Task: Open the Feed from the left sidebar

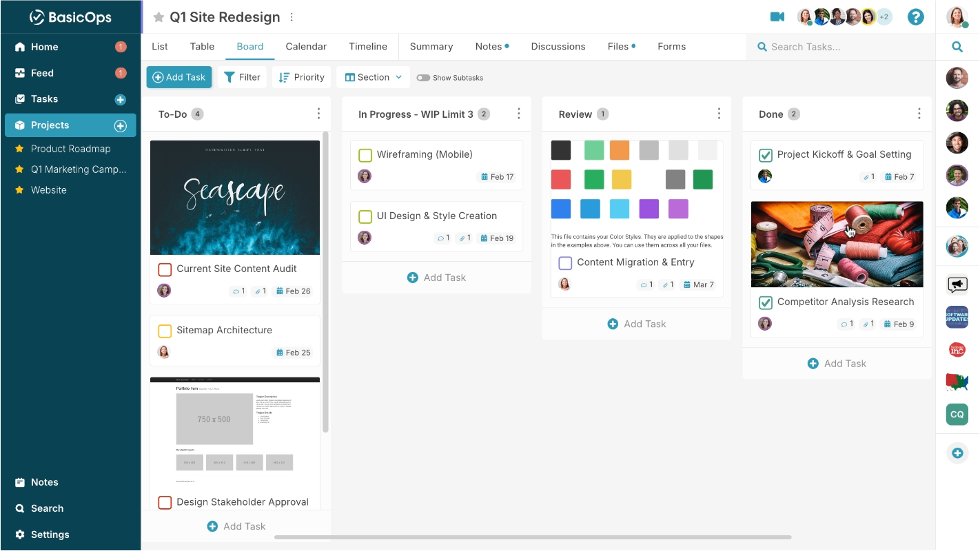Action: [41, 72]
